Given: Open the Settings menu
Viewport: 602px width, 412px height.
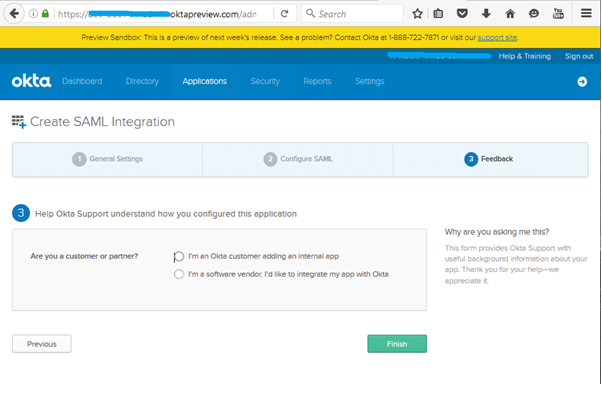Looking at the screenshot, I should tap(369, 81).
